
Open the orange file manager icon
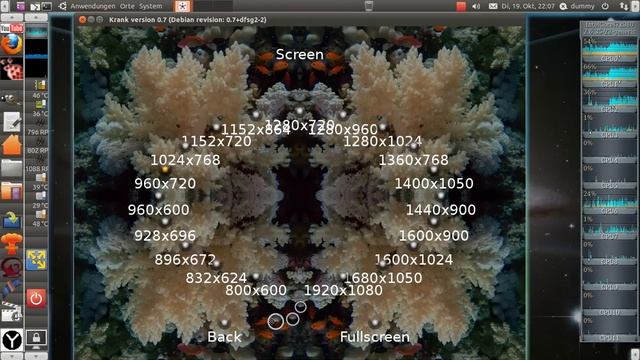[11, 192]
